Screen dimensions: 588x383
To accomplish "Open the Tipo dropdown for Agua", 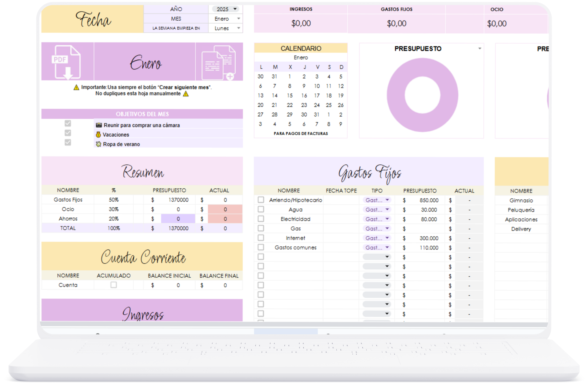I will pos(387,209).
